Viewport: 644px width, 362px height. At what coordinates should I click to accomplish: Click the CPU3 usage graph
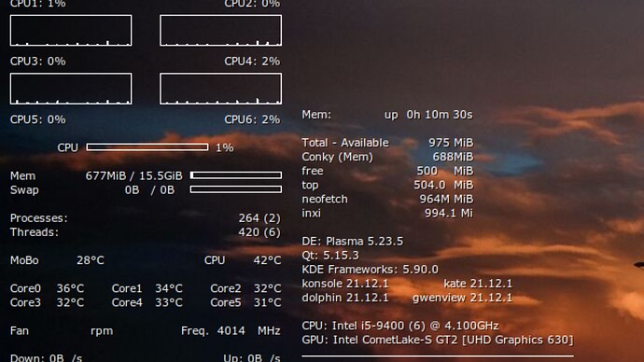point(71,89)
